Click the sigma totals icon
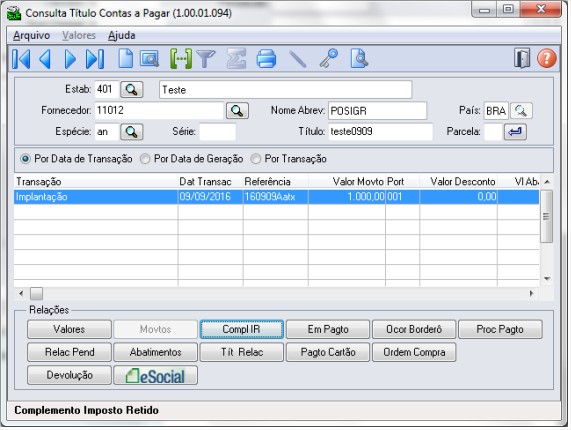 [236, 59]
